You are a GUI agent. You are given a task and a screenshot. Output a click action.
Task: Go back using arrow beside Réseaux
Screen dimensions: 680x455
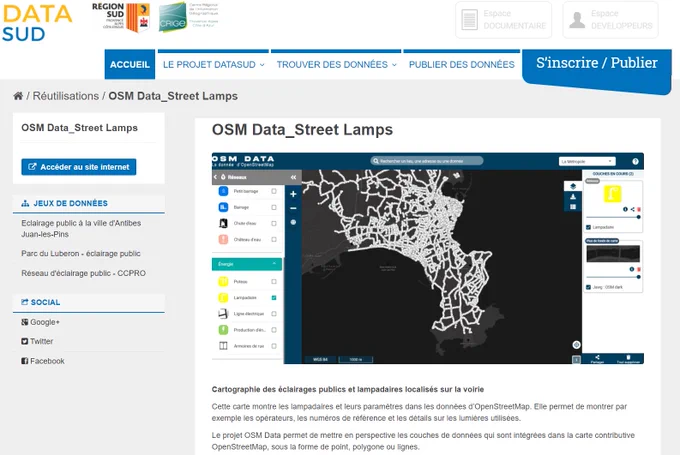coord(215,177)
